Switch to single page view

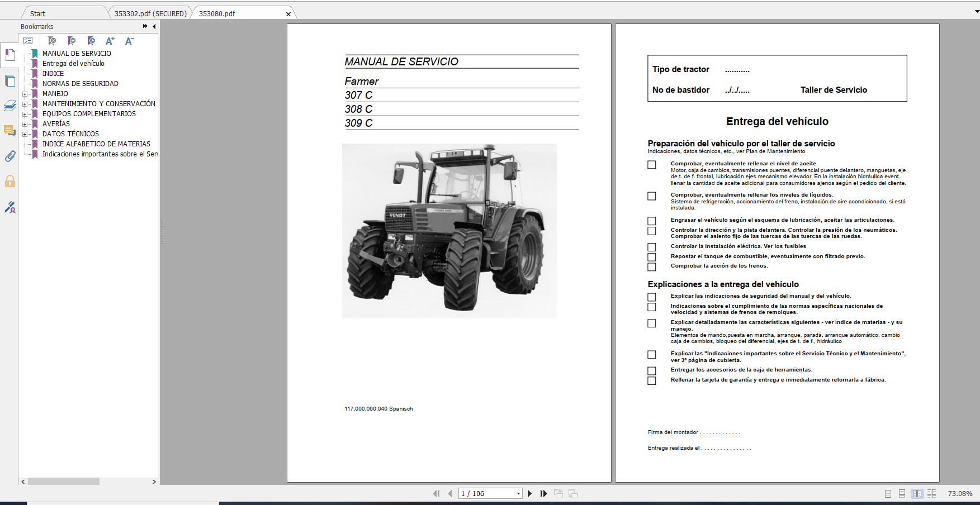[888, 493]
